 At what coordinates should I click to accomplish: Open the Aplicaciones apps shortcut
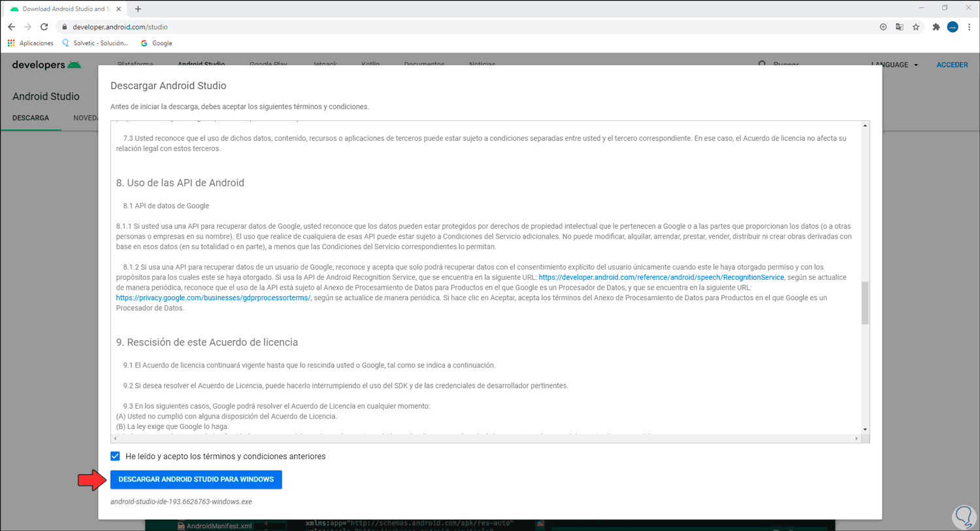[x=31, y=43]
